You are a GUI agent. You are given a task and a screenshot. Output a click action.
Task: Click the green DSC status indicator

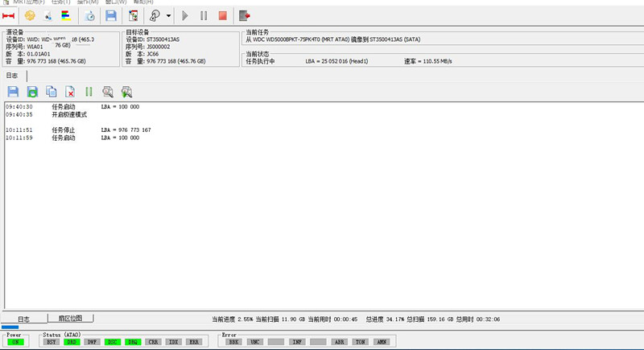[x=113, y=342]
